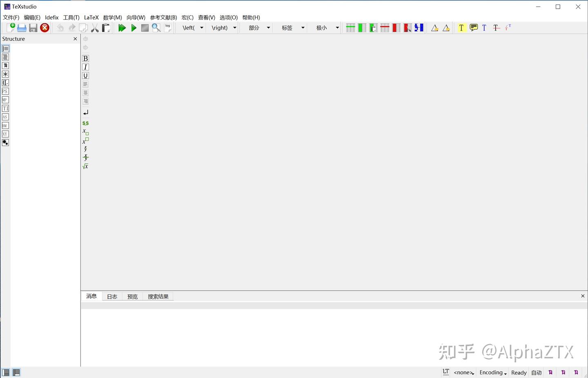Image resolution: width=588 pixels, height=378 pixels.
Task: Click the yellow highlighted T annotation icon
Action: pyautogui.click(x=461, y=27)
